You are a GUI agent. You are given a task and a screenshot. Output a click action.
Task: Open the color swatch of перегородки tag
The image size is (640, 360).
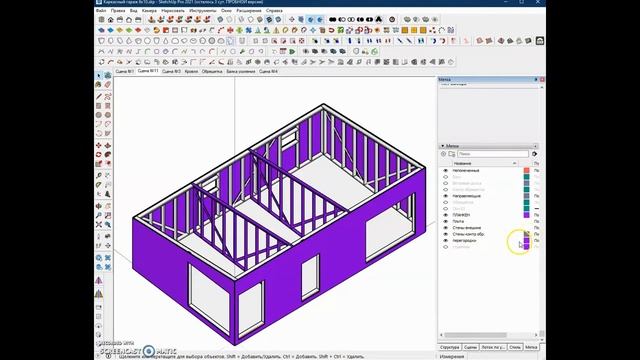click(527, 240)
